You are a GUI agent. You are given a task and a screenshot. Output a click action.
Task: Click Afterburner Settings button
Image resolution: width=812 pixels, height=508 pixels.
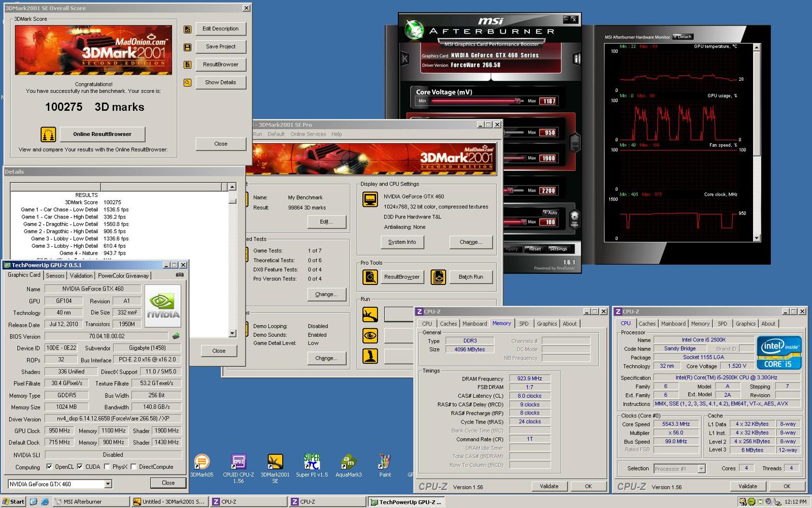click(x=558, y=248)
